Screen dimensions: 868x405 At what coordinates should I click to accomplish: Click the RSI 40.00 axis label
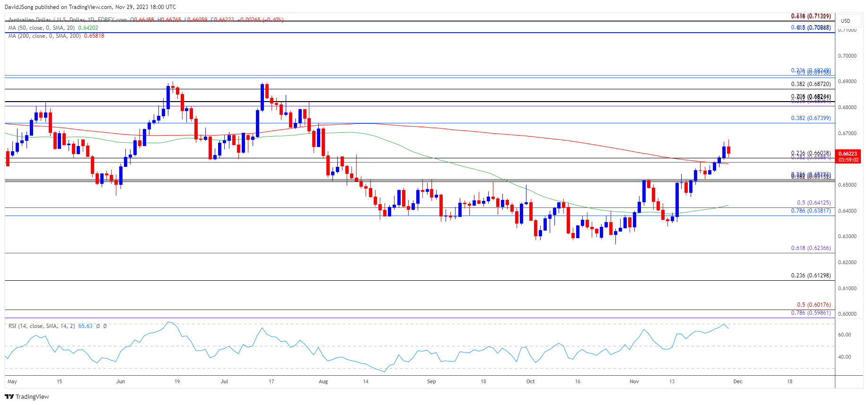point(844,357)
